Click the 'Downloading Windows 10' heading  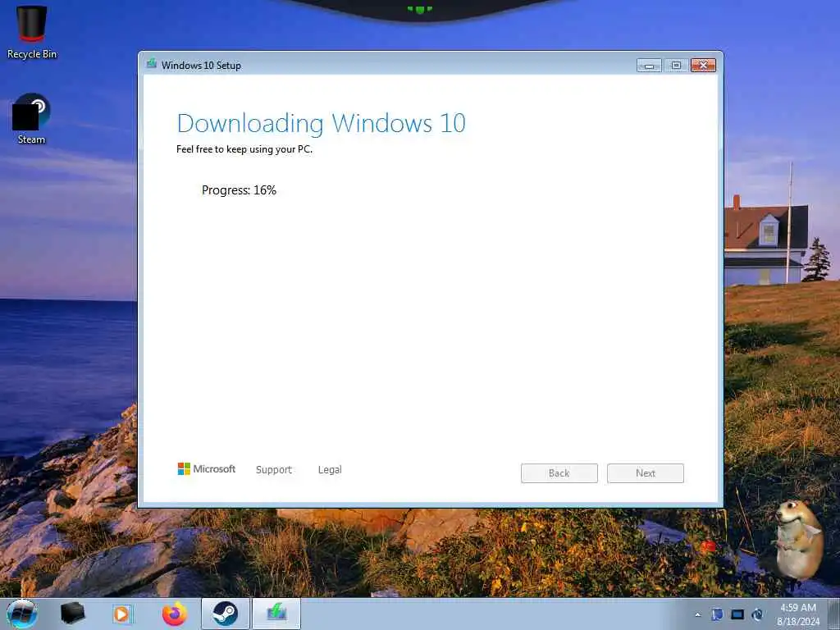(x=322, y=123)
